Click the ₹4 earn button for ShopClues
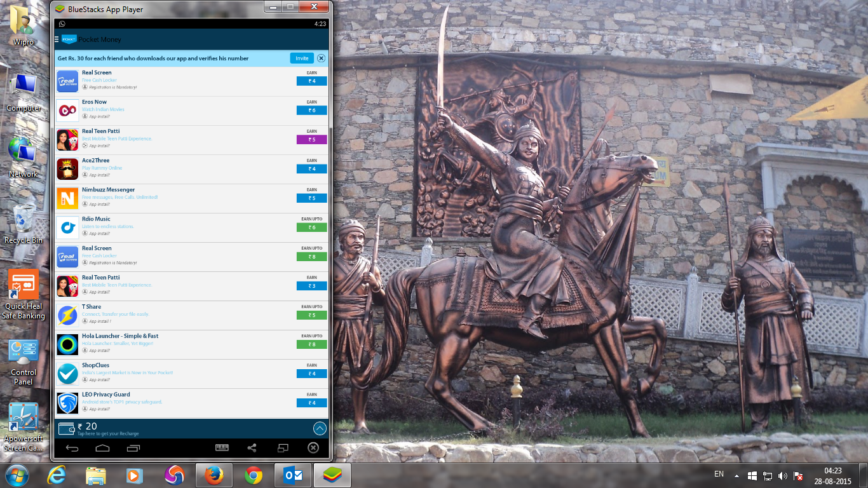 (x=311, y=374)
